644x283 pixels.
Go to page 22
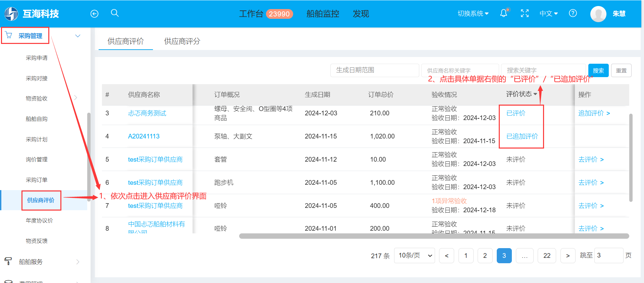[547, 256]
